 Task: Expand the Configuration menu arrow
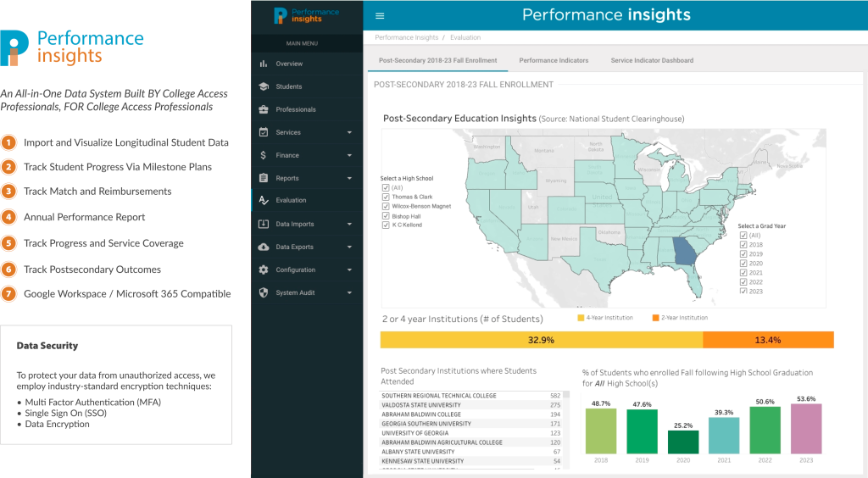[349, 270]
